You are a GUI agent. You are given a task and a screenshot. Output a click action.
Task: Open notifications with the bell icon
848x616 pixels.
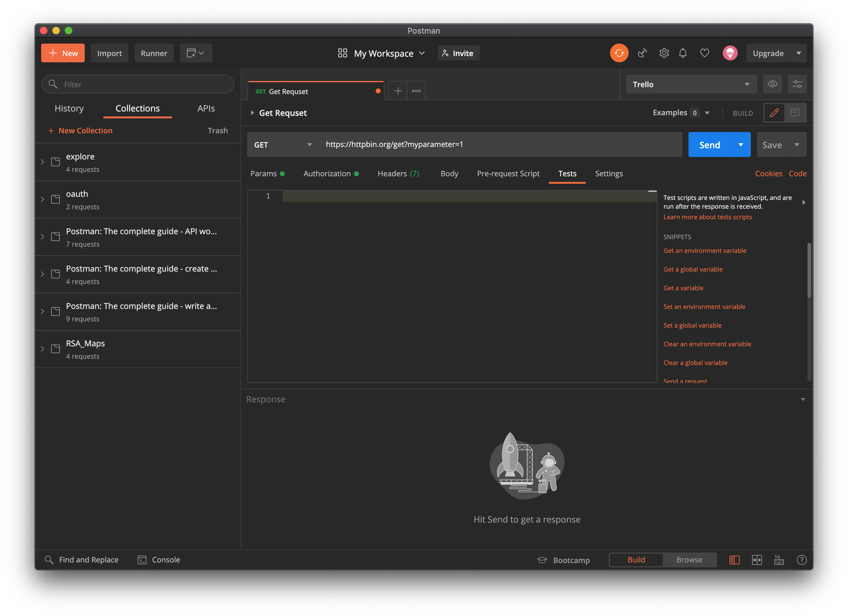click(x=683, y=53)
